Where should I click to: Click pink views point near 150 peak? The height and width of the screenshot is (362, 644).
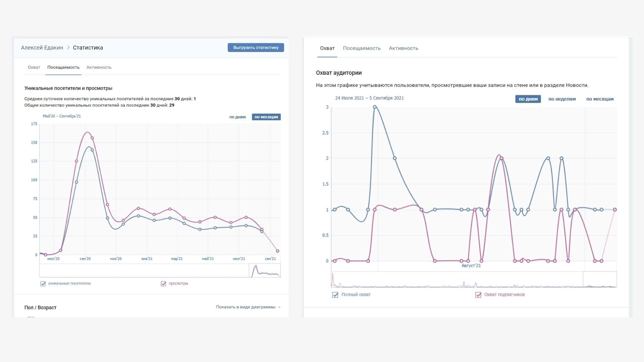click(x=92, y=138)
